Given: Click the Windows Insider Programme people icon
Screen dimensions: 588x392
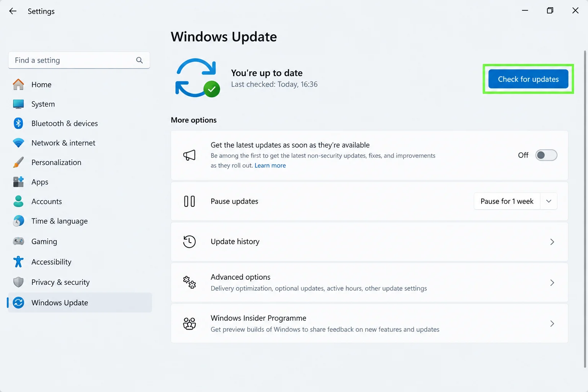Looking at the screenshot, I should coord(189,323).
